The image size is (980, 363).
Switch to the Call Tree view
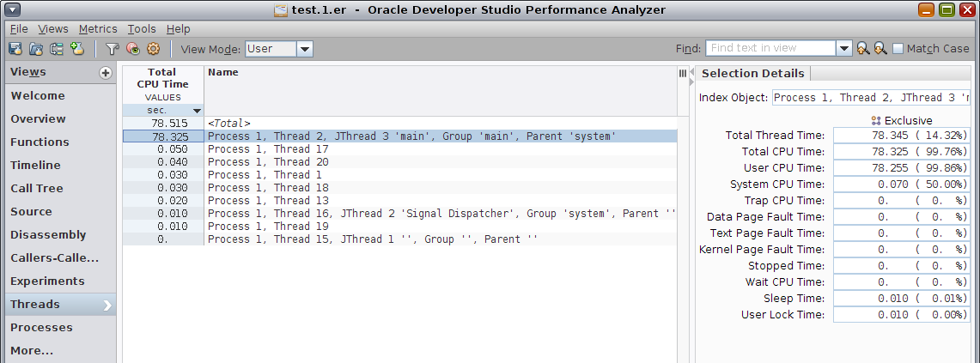[x=37, y=188]
